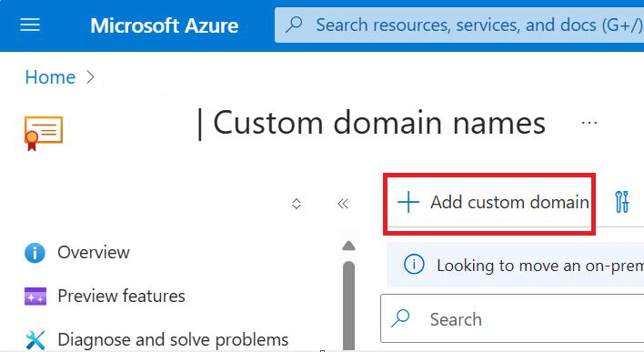This screenshot has height=352, width=644.
Task: Click the plus icon for Add custom domain
Action: tap(408, 202)
